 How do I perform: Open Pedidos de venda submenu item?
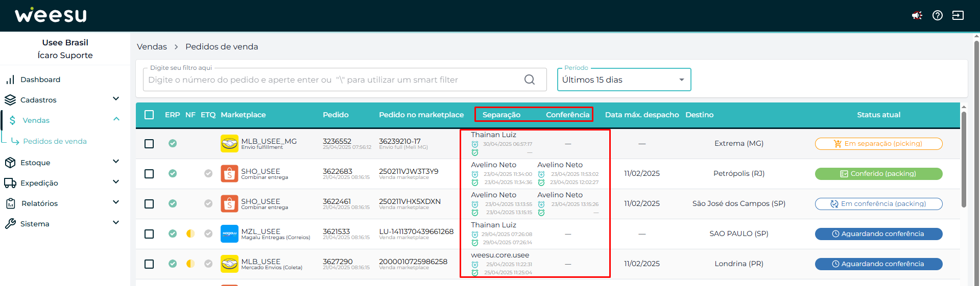(55, 141)
